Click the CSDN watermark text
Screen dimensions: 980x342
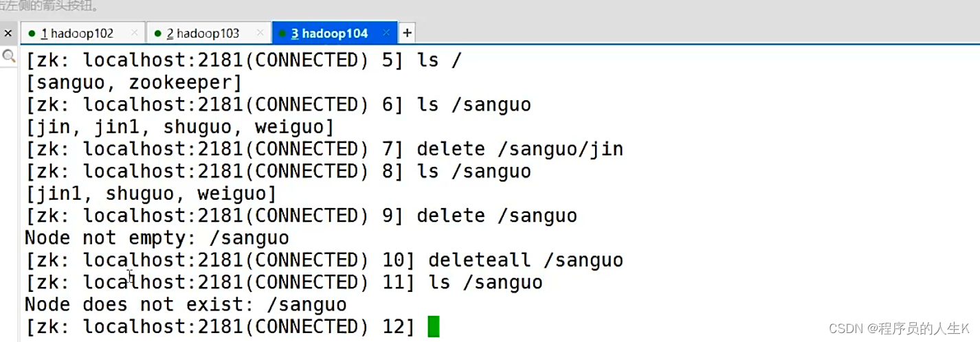tap(899, 328)
